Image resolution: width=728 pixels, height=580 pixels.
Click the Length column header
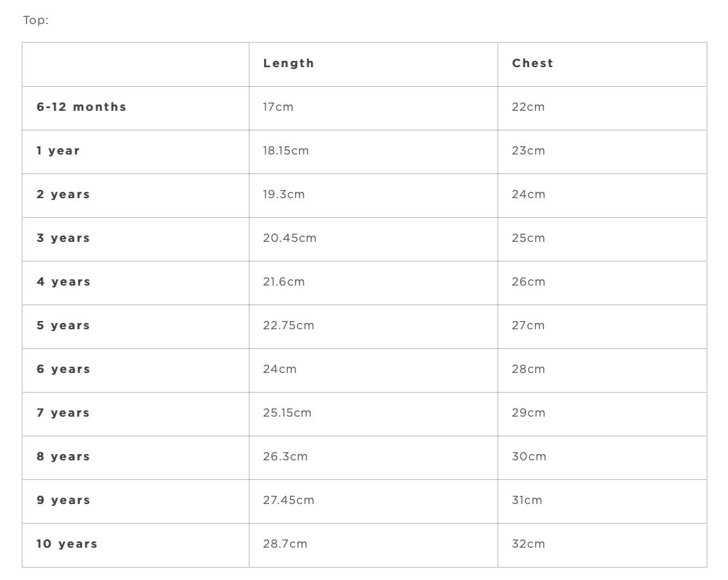(289, 63)
